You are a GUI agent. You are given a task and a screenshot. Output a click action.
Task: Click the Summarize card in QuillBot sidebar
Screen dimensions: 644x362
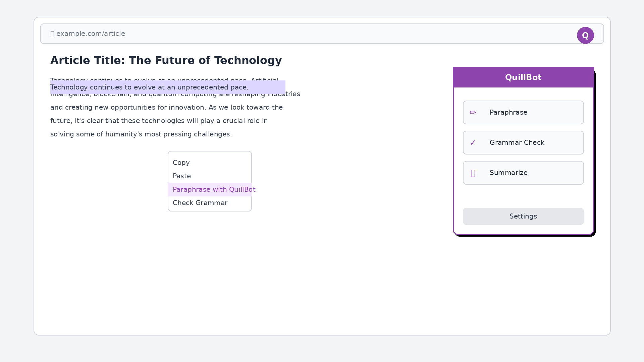(523, 173)
